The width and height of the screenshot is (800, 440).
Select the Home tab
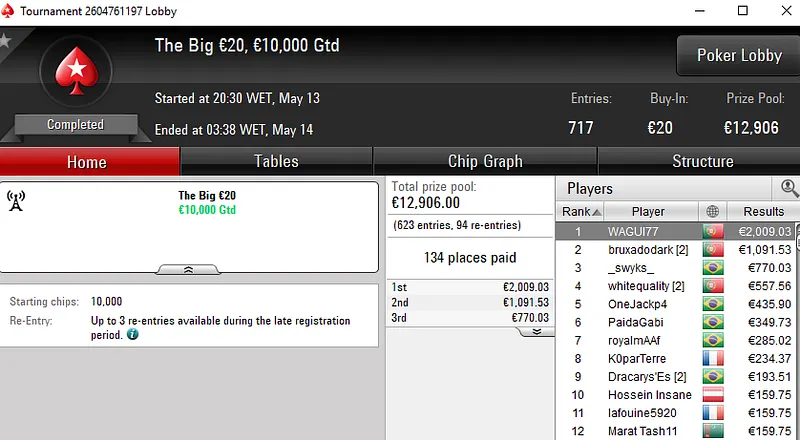pyautogui.click(x=87, y=161)
